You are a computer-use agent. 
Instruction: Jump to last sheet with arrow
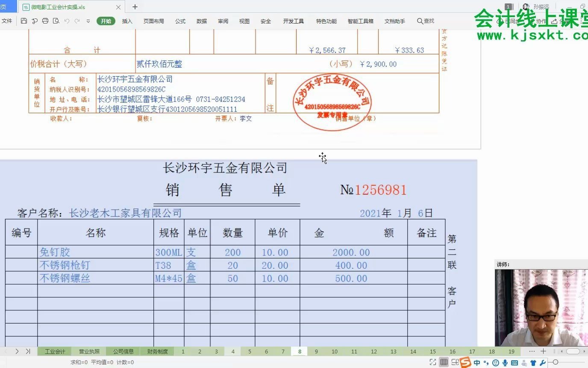(28, 351)
